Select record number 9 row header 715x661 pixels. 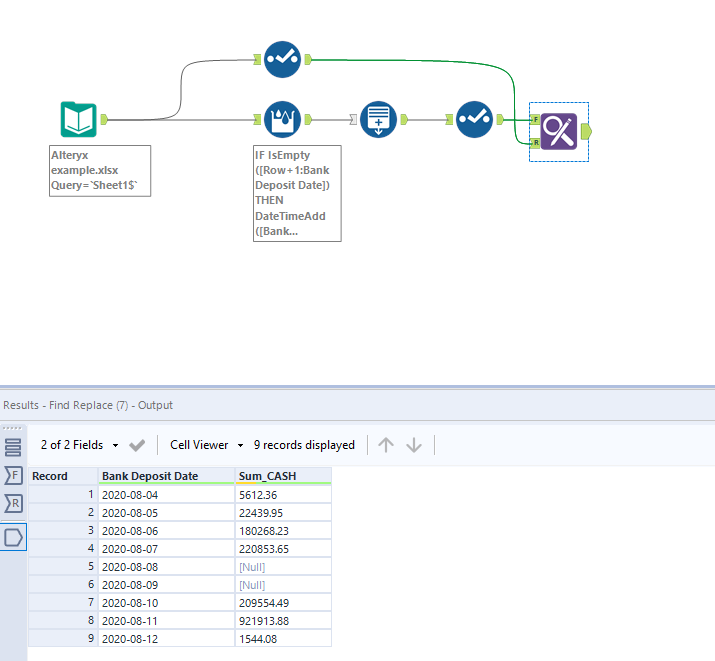pyautogui.click(x=63, y=639)
